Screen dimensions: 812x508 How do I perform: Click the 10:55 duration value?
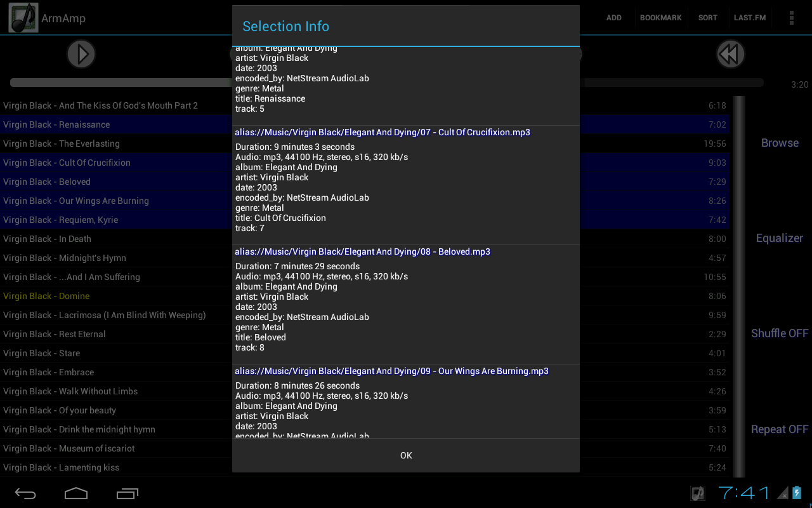(715, 277)
